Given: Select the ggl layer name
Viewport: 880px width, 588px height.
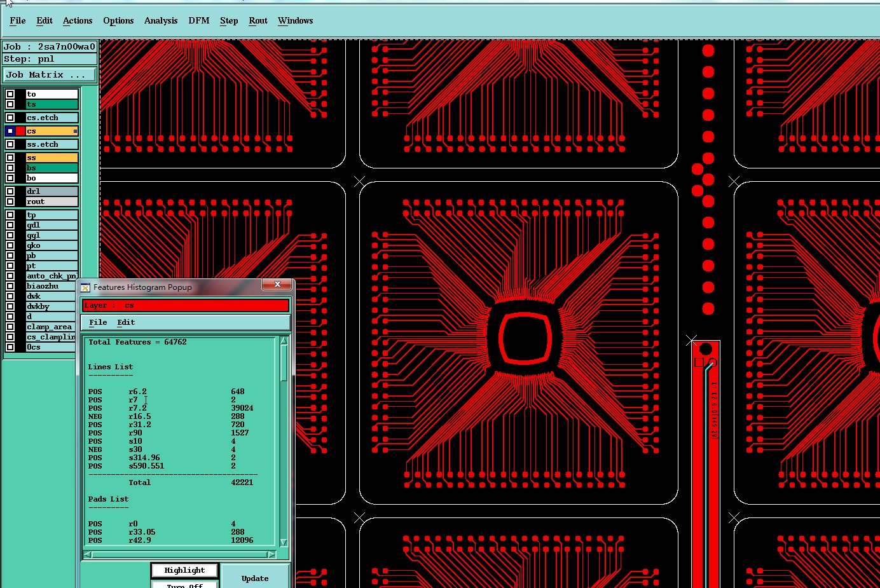Looking at the screenshot, I should tap(52, 235).
